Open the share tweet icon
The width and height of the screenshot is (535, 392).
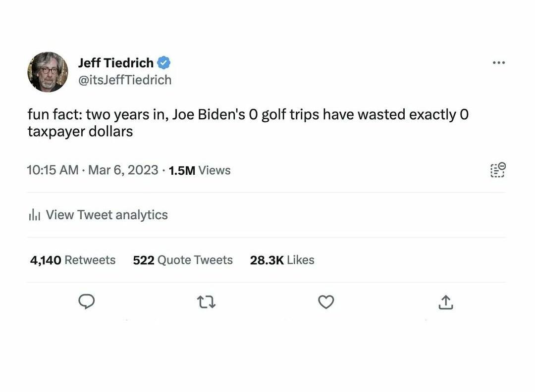[445, 301]
